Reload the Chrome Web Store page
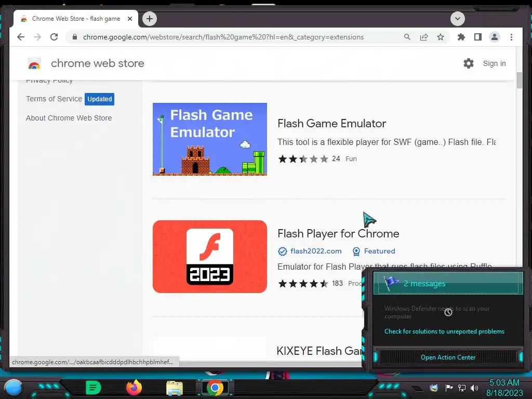Viewport: 532px width, 399px height. [x=54, y=37]
